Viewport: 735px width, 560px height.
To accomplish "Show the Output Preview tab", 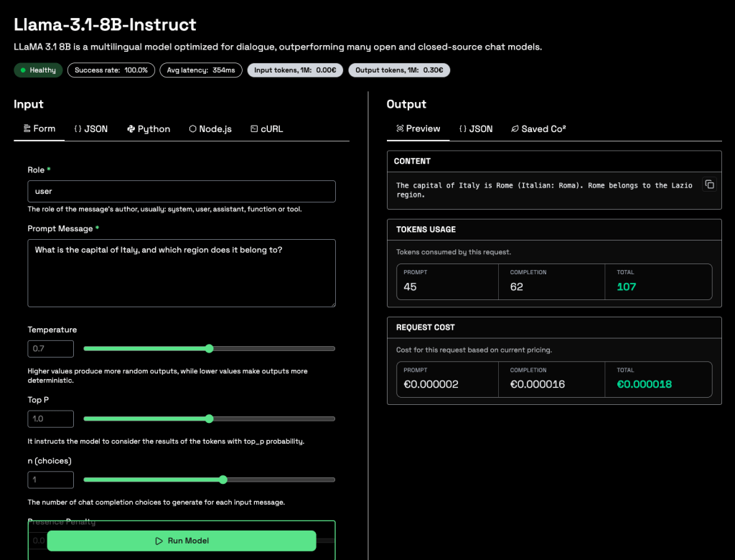I will tap(418, 129).
